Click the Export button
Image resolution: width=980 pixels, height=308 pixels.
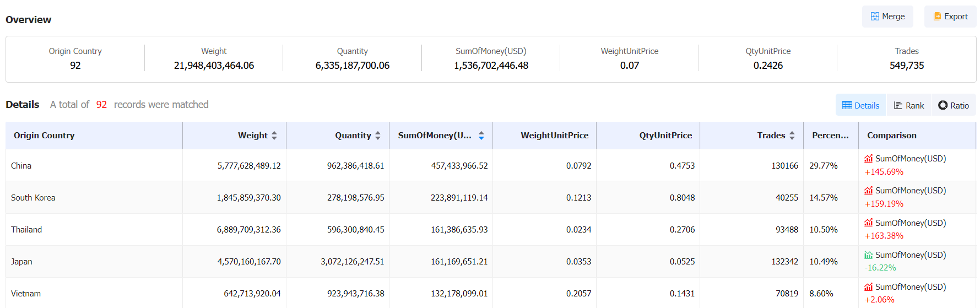(x=950, y=17)
